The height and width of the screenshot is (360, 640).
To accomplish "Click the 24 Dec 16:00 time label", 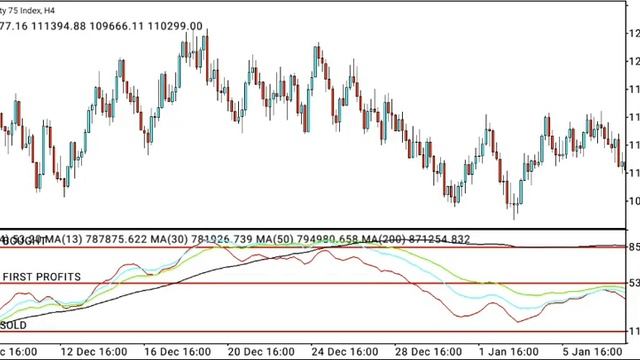I will (x=345, y=351).
